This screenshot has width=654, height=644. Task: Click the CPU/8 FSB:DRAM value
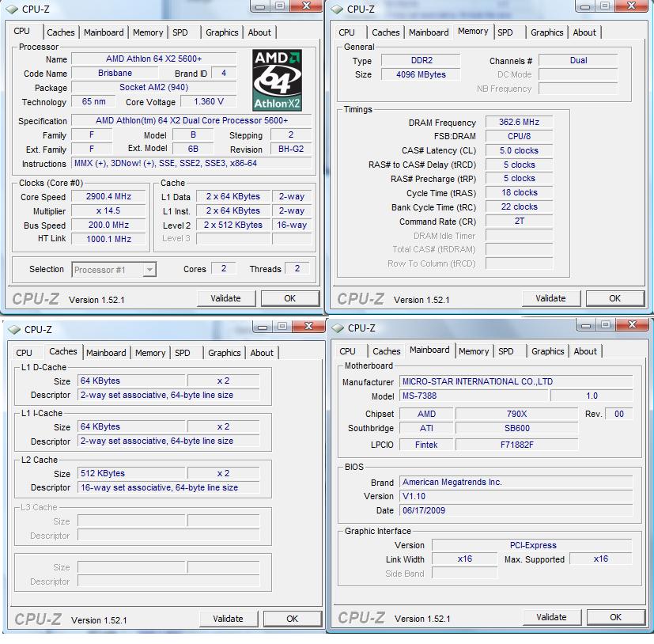click(520, 137)
